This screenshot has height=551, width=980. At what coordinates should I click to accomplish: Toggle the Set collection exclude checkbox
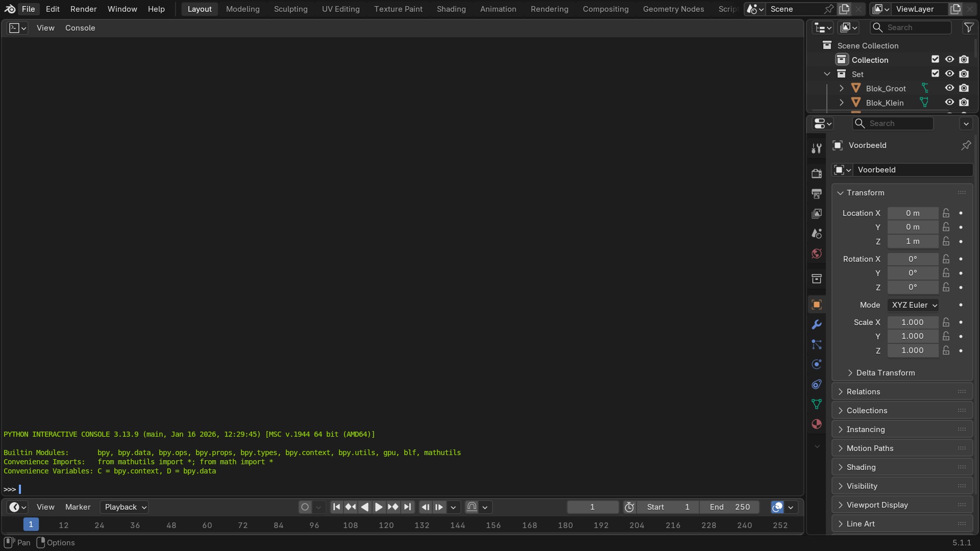point(935,74)
